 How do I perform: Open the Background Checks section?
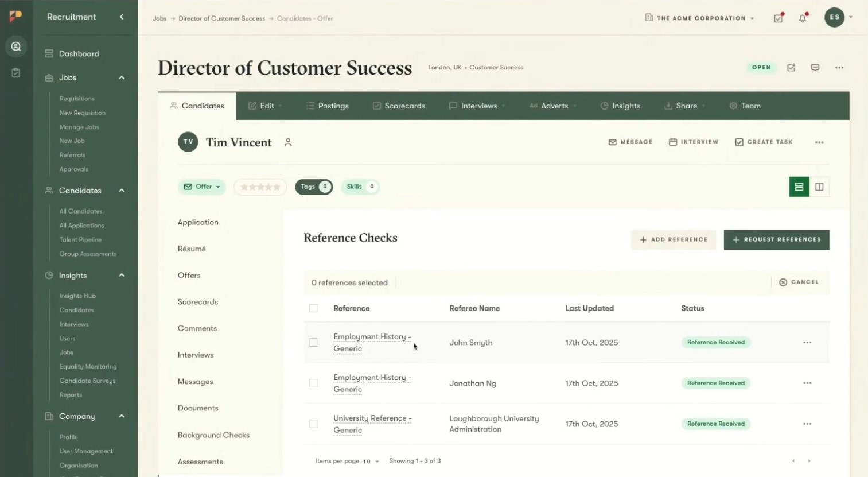tap(213, 436)
